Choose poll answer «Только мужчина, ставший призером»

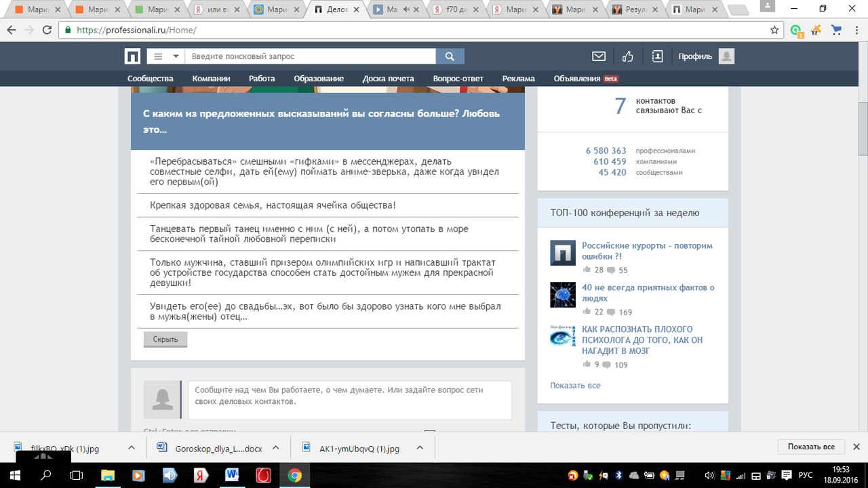[x=328, y=272]
